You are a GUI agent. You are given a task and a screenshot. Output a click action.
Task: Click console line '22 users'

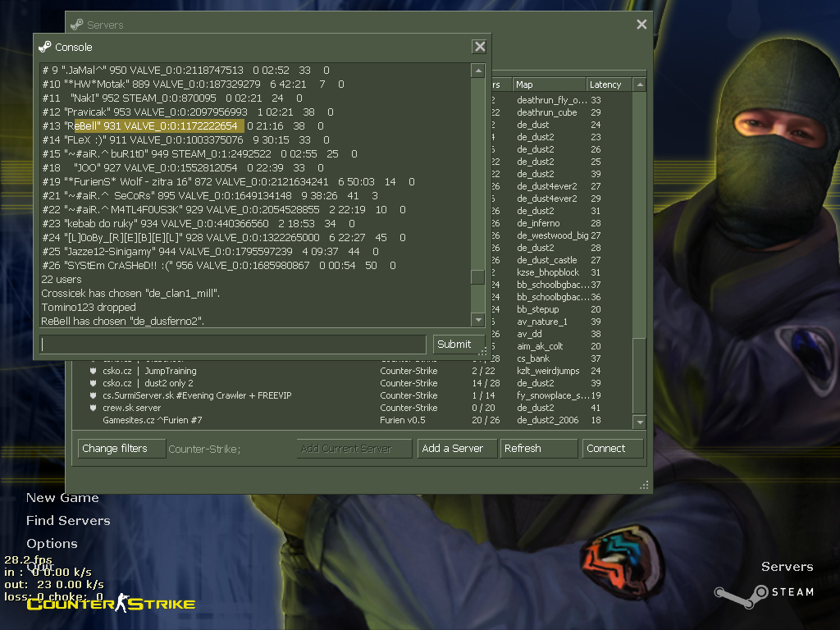pyautogui.click(x=62, y=279)
